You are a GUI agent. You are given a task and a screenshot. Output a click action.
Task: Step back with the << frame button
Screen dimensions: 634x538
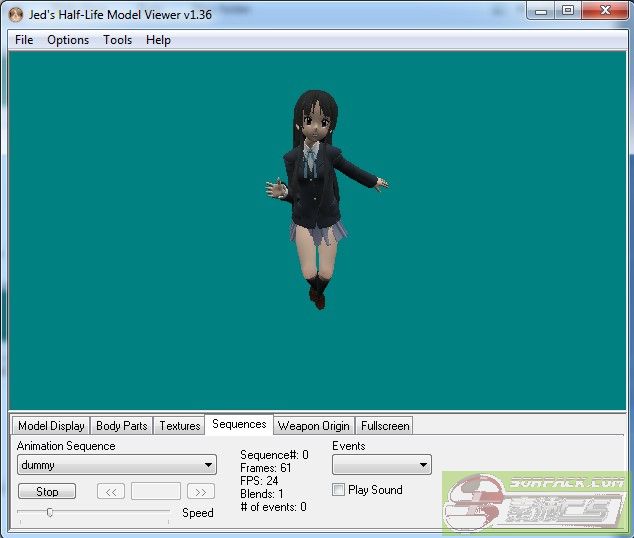[x=112, y=491]
